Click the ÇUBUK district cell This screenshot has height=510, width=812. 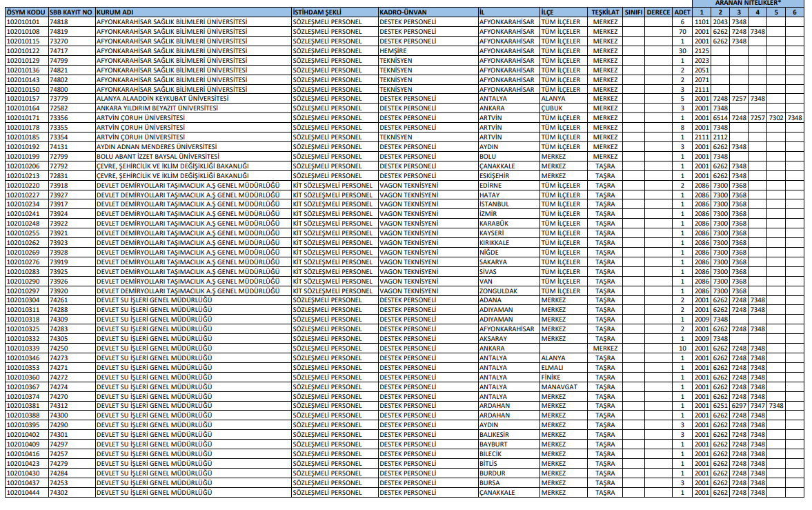coord(553,108)
